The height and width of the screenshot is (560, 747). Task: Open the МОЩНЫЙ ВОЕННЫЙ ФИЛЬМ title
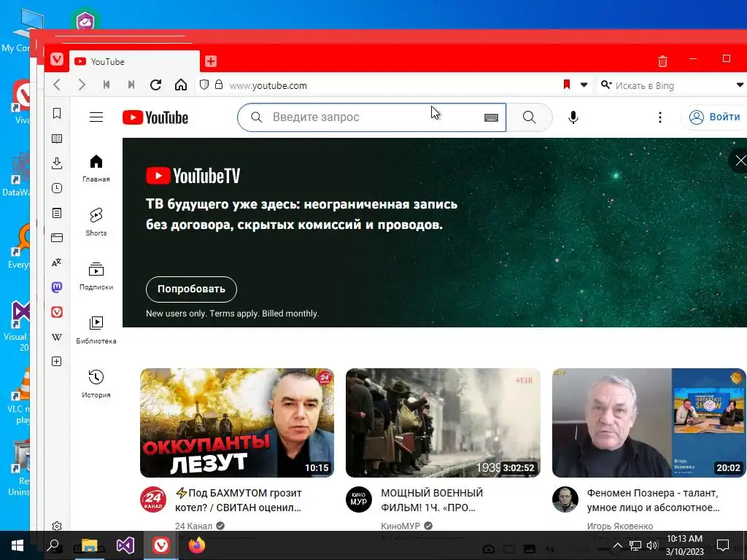(x=432, y=500)
